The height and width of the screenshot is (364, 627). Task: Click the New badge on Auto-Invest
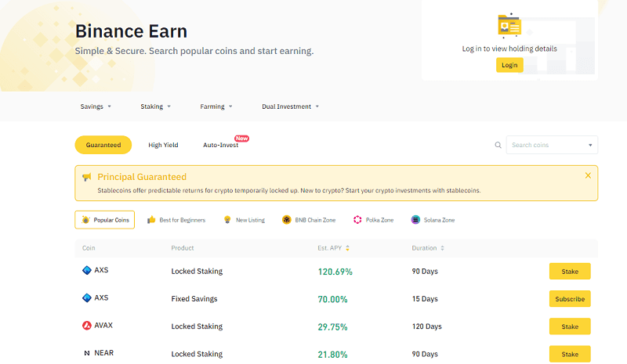[x=241, y=139]
